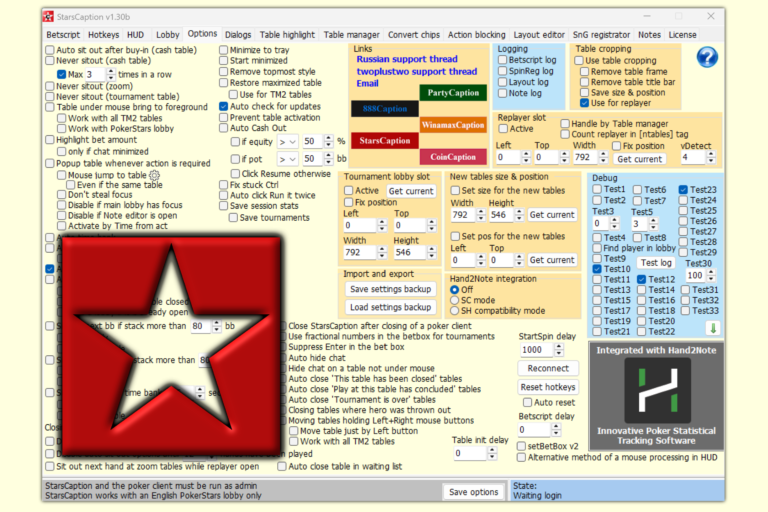
Task: Select SH compatibility mode radio button
Action: tap(455, 311)
